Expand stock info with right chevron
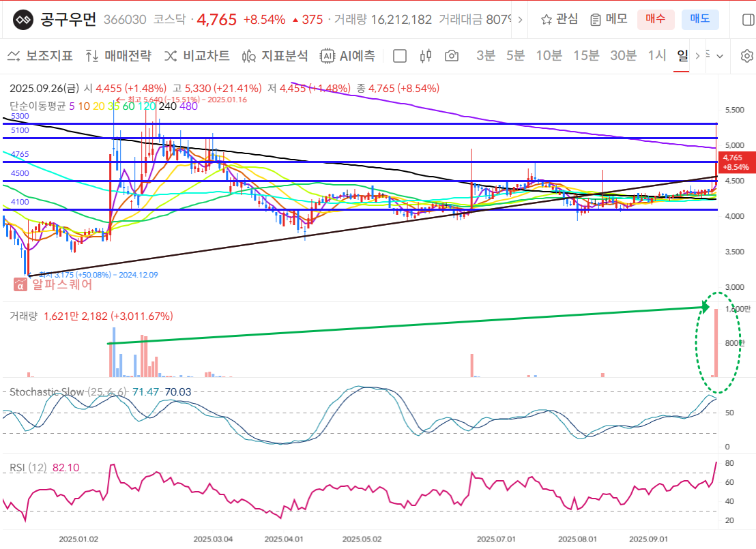 tap(520, 20)
